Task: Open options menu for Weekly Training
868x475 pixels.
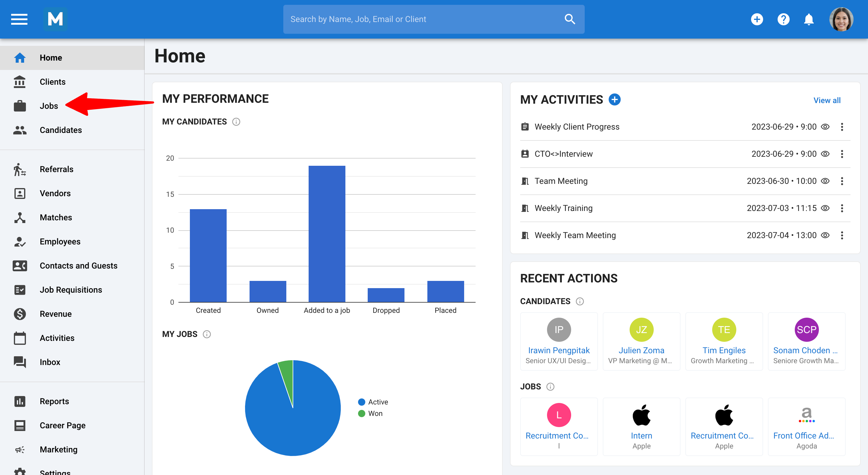Action: 842,208
